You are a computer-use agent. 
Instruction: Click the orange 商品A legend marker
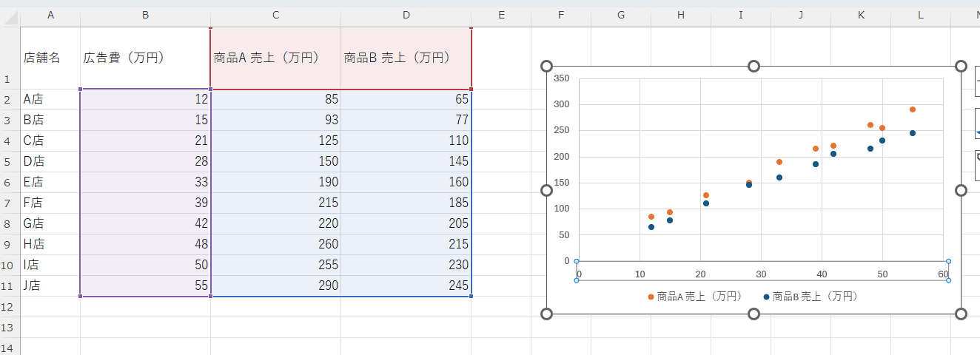[x=651, y=297]
